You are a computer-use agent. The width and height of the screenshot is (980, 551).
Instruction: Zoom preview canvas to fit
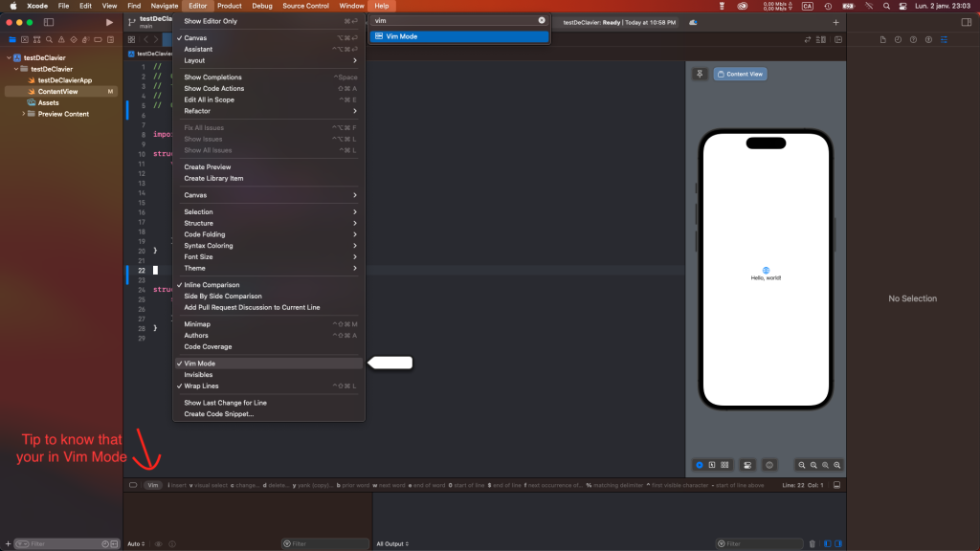(x=826, y=465)
